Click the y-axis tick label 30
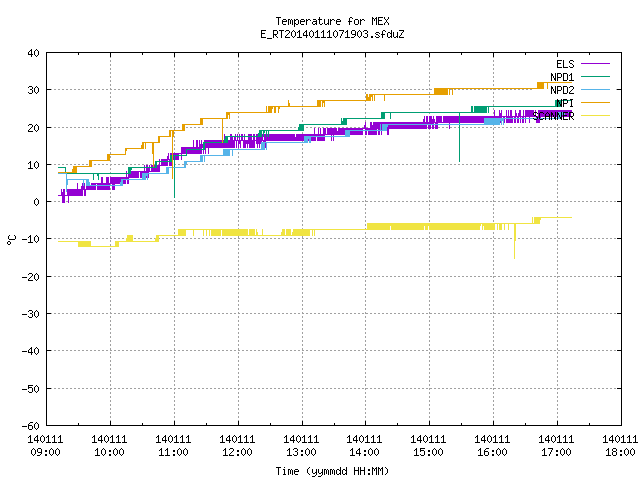 (33, 90)
